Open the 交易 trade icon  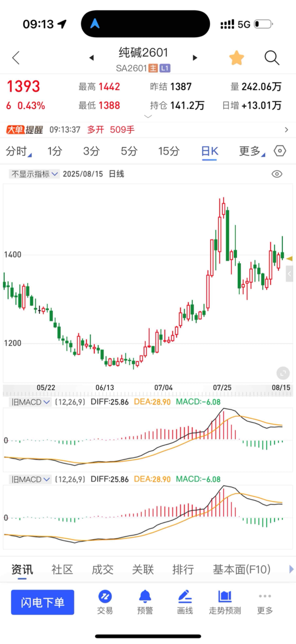pos(105,602)
